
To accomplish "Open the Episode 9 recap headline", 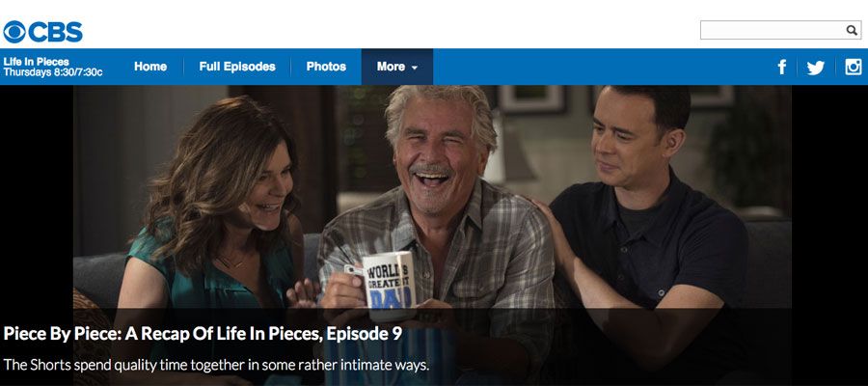I will (203, 333).
